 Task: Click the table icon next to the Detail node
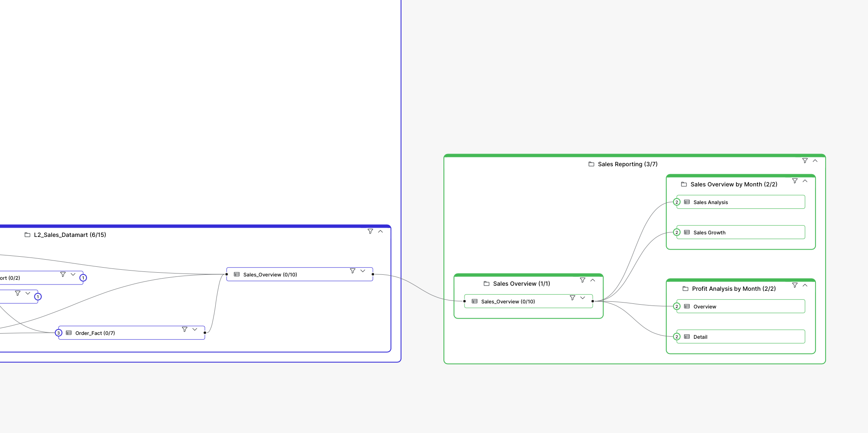coord(686,336)
